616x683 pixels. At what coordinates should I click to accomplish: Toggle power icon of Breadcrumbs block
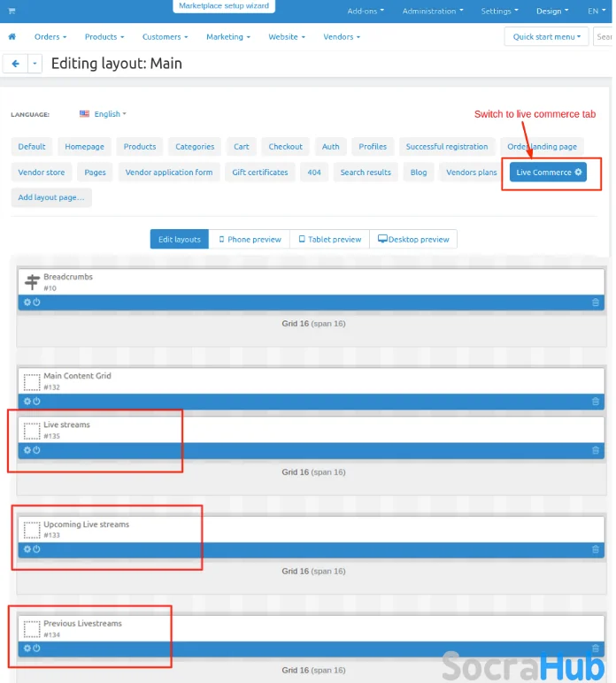click(x=36, y=302)
